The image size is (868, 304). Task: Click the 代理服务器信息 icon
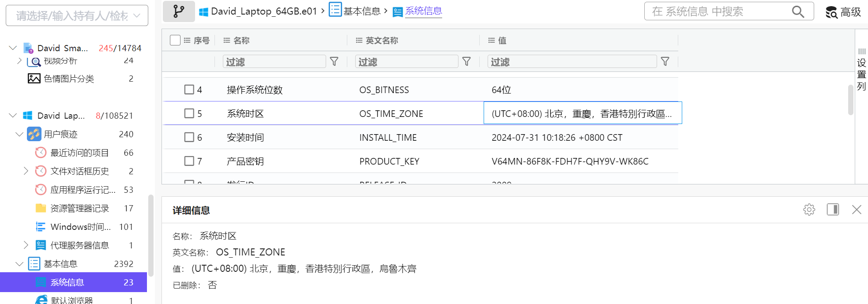[41, 245]
